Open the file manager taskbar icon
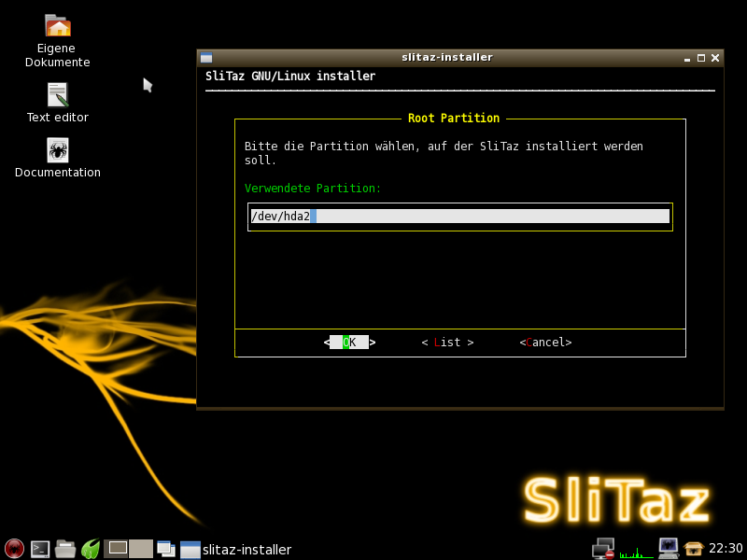Image resolution: width=747 pixels, height=560 pixels. (65, 549)
